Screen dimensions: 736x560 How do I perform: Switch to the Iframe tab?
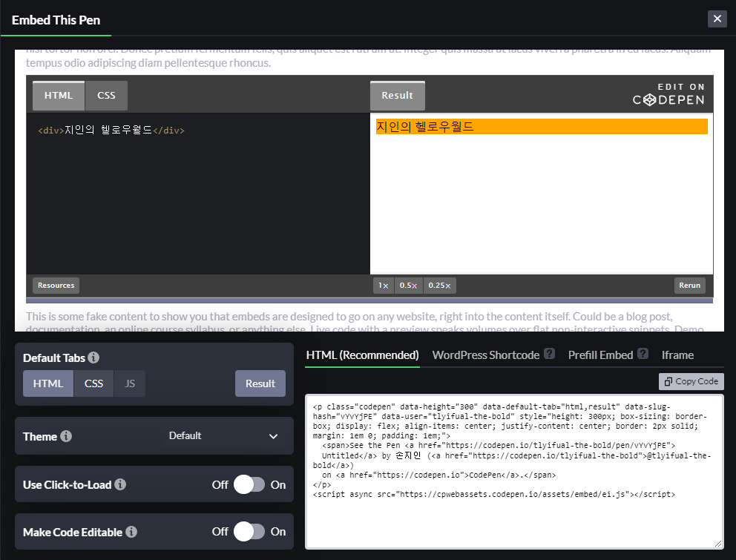(x=677, y=355)
